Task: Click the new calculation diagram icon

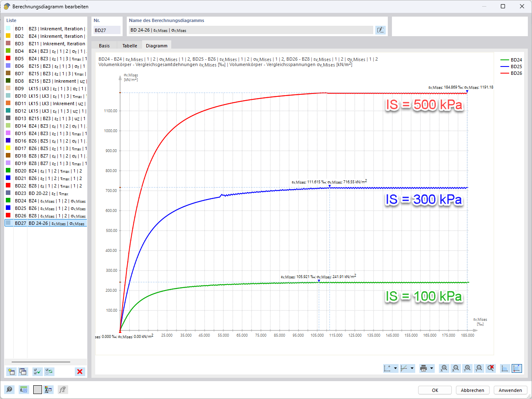Action: pos(11,372)
